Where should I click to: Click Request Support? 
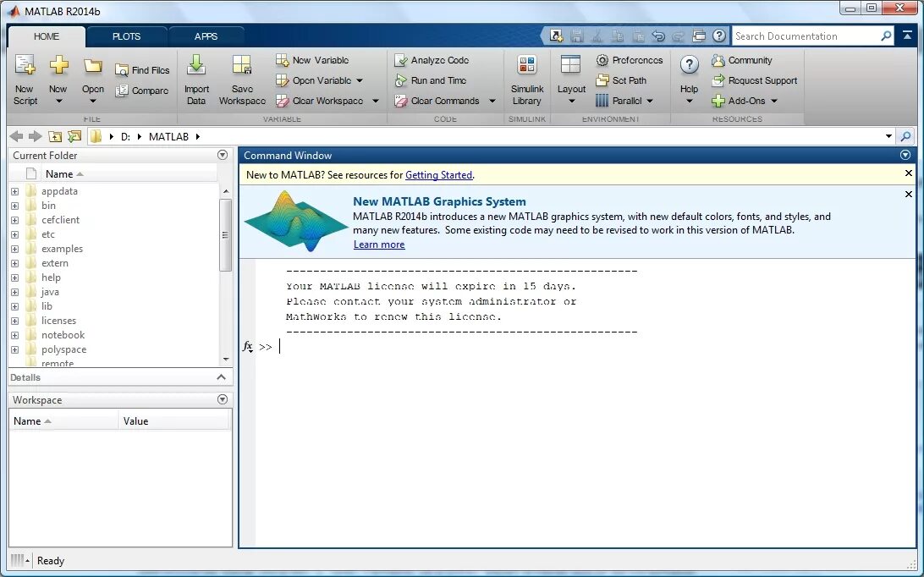coord(754,80)
